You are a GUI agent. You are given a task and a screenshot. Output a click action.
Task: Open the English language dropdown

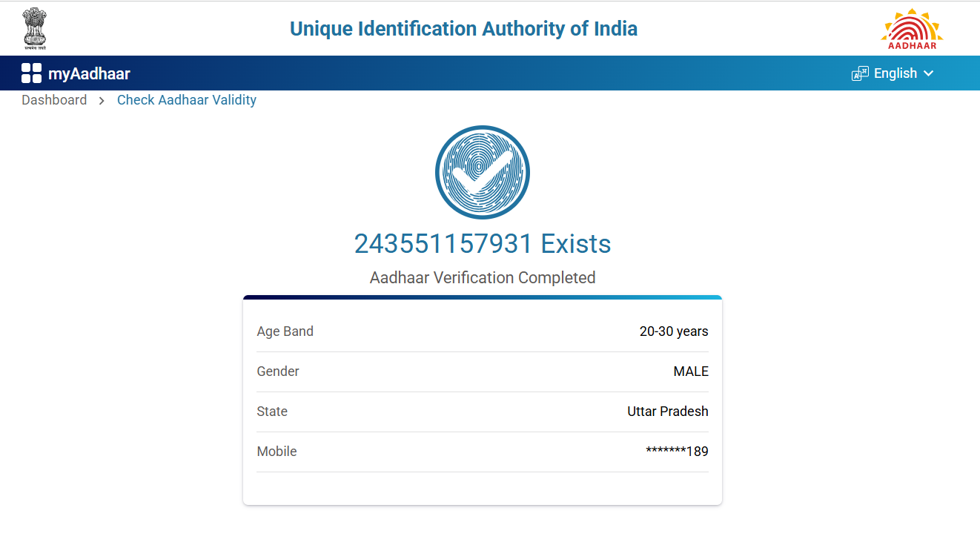coord(895,73)
